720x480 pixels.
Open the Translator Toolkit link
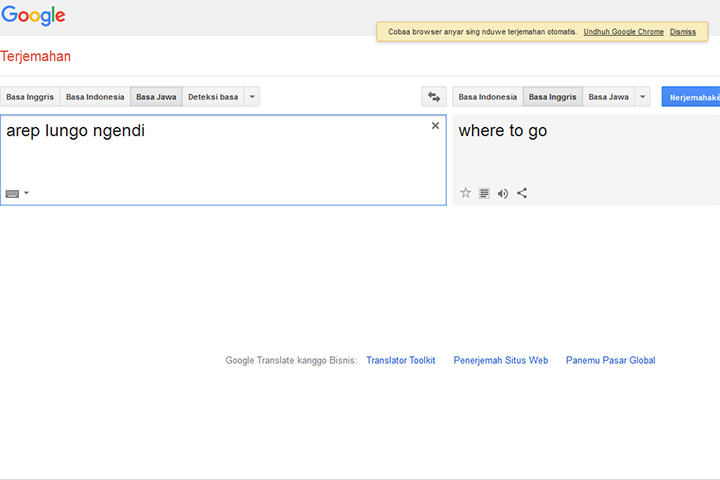[x=400, y=360]
